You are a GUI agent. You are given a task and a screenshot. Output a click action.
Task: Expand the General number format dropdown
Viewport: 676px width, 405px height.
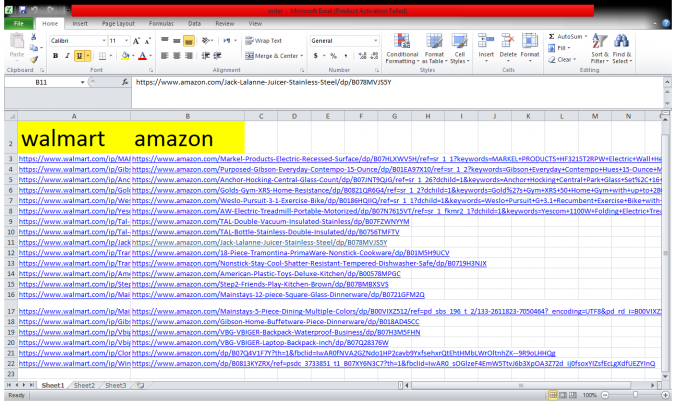(374, 40)
